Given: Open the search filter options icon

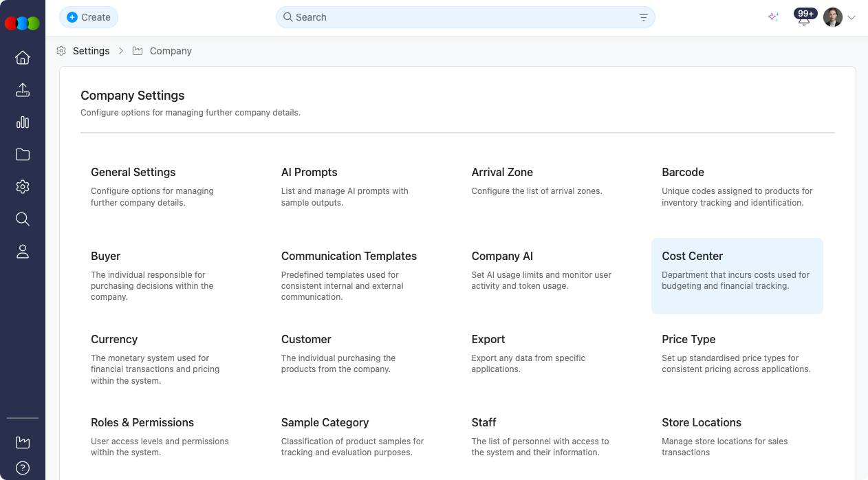Looking at the screenshot, I should (x=644, y=18).
